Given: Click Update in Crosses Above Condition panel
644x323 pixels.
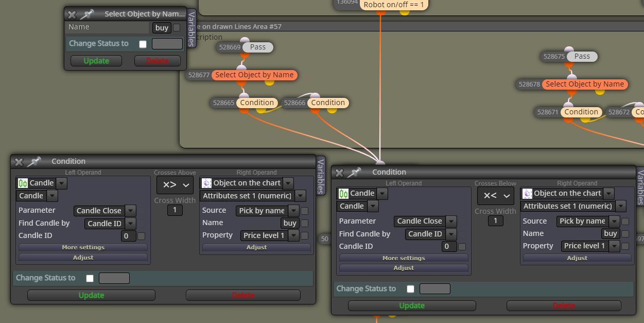Looking at the screenshot, I should [x=91, y=295].
